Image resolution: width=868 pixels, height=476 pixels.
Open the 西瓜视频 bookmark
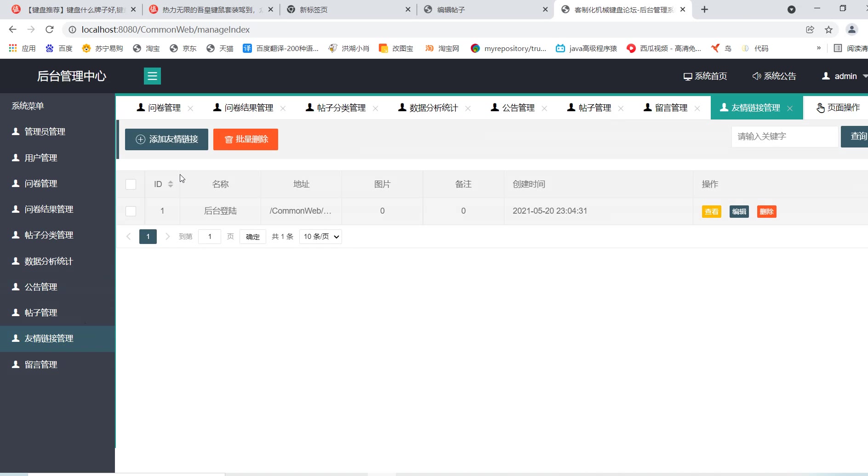(664, 48)
